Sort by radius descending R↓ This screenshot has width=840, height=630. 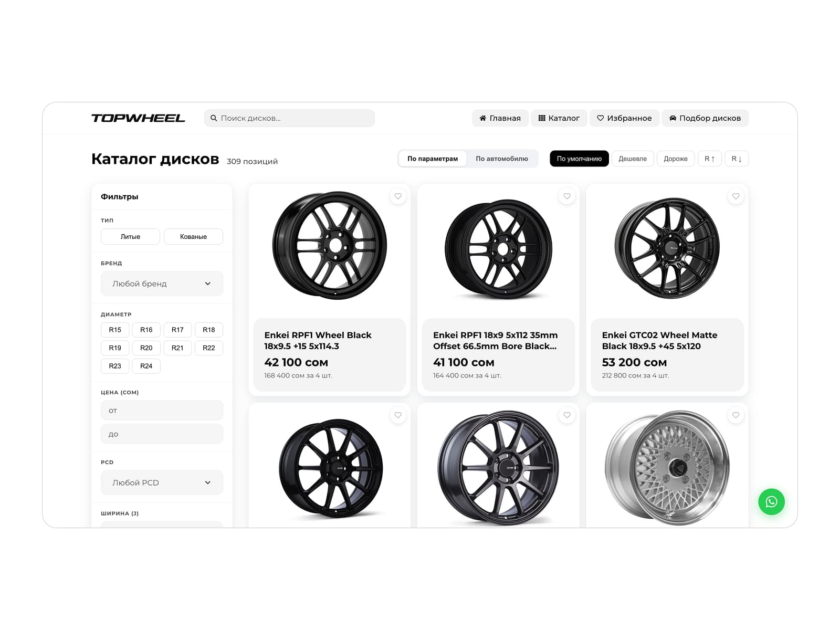pyautogui.click(x=737, y=159)
